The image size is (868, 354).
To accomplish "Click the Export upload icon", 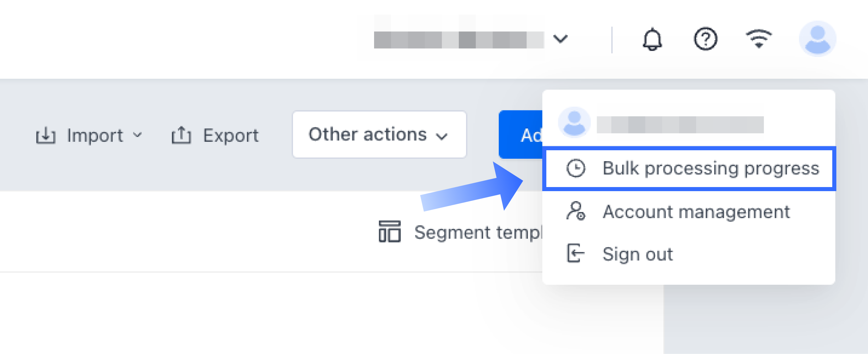I will (181, 136).
